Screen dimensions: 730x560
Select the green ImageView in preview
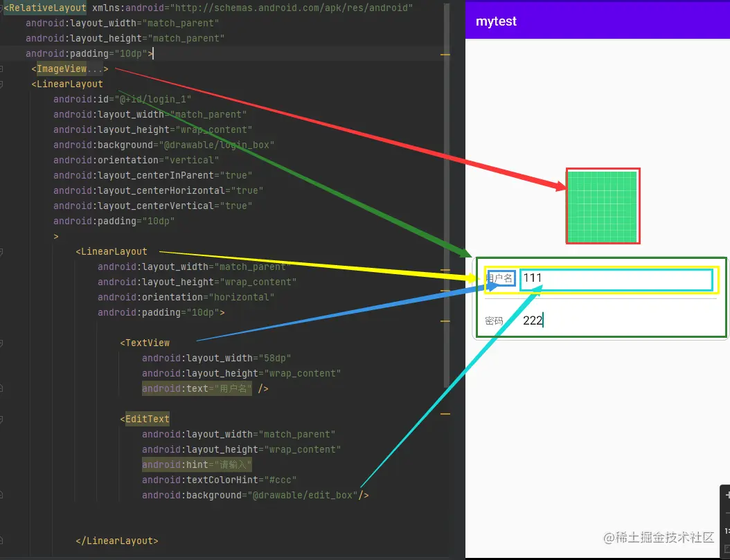[603, 206]
